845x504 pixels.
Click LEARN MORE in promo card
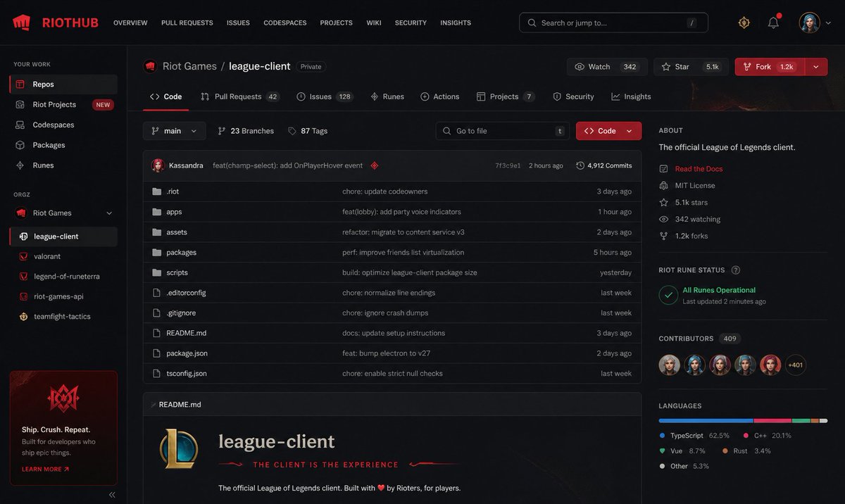(46, 470)
